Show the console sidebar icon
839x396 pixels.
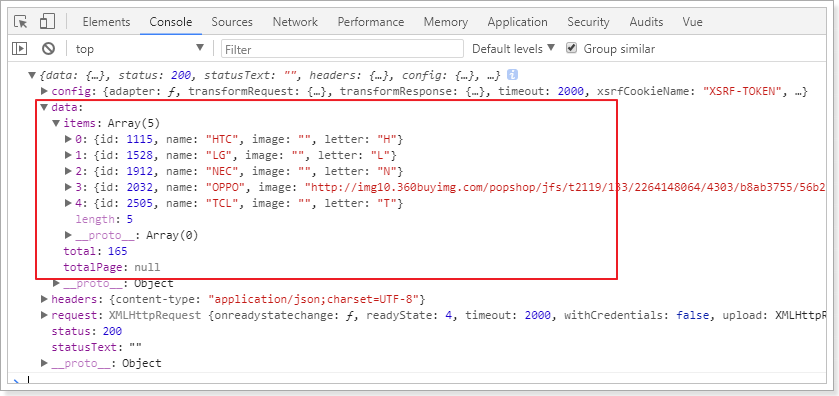(19, 49)
